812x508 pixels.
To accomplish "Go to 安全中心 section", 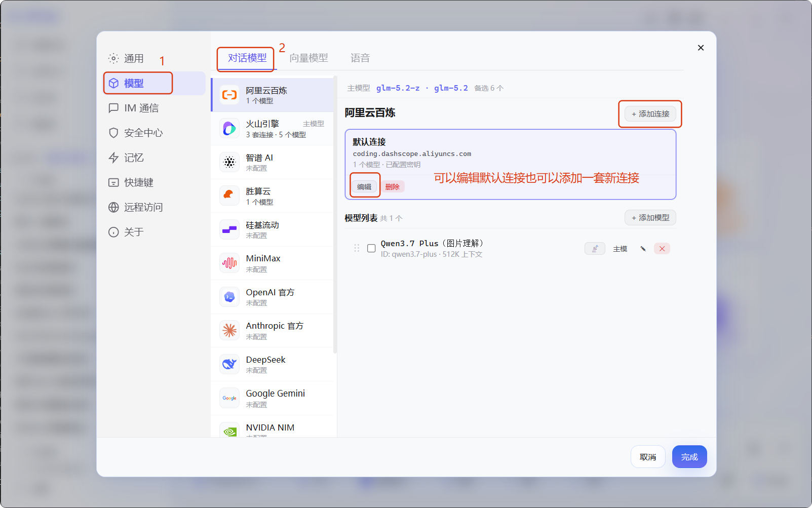I will (154, 133).
